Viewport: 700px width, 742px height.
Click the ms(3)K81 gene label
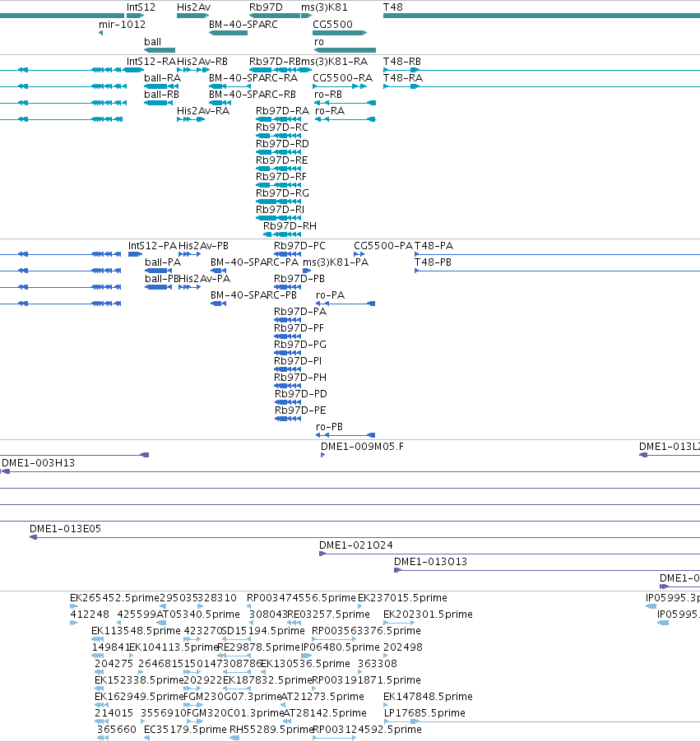pos(324,7)
